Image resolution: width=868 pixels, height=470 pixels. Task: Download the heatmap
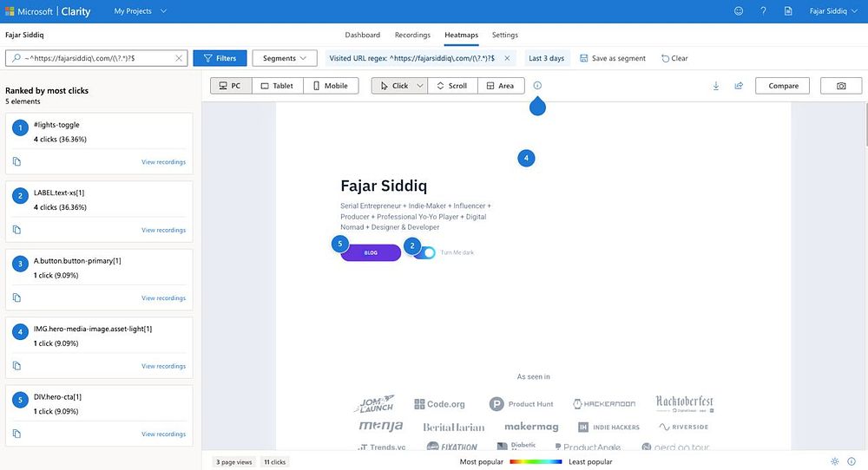pyautogui.click(x=716, y=86)
